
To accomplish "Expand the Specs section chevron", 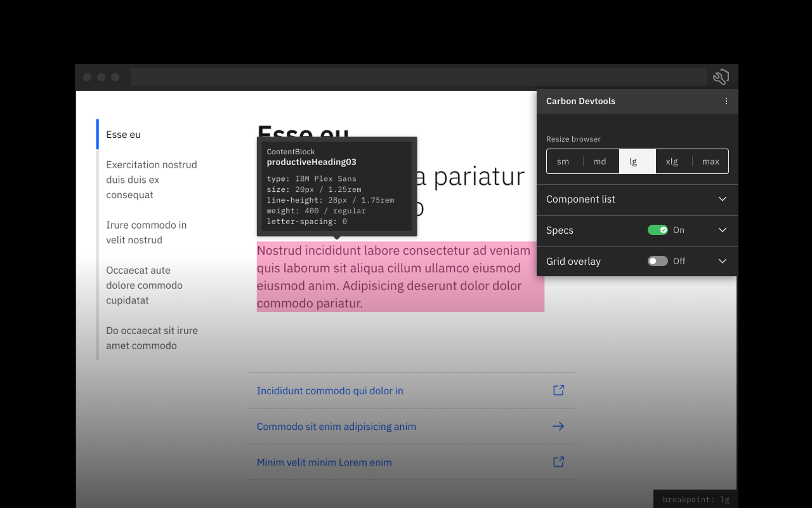I will [x=723, y=230].
